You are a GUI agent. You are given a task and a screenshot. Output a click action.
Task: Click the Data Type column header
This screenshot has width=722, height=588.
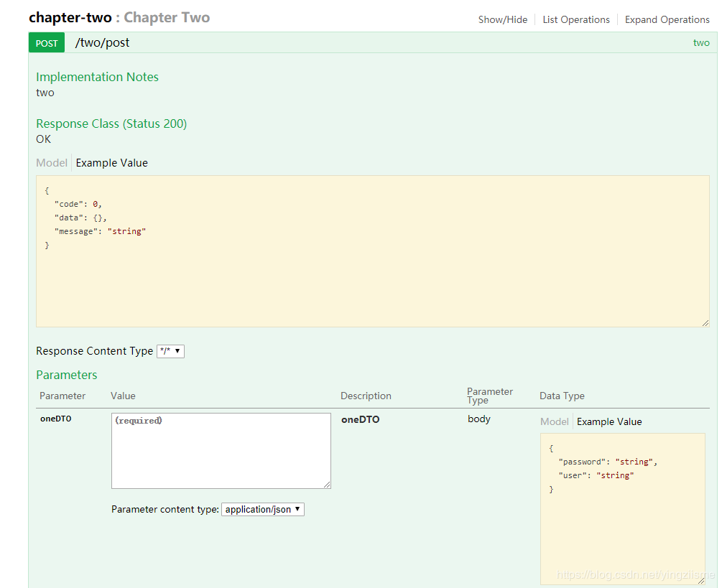point(562,396)
